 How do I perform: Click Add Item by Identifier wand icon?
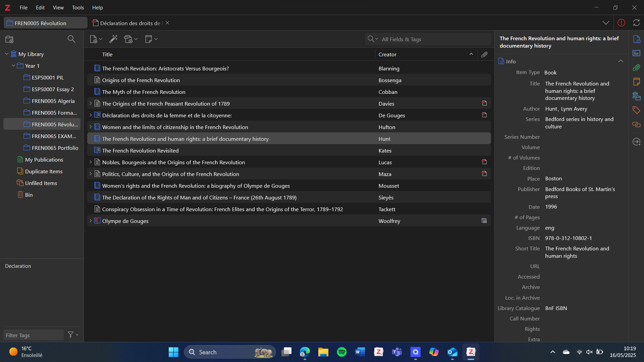[113, 39]
